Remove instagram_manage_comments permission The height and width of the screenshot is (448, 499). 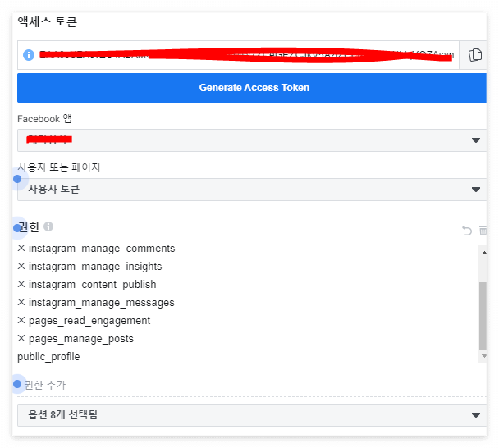click(x=21, y=248)
